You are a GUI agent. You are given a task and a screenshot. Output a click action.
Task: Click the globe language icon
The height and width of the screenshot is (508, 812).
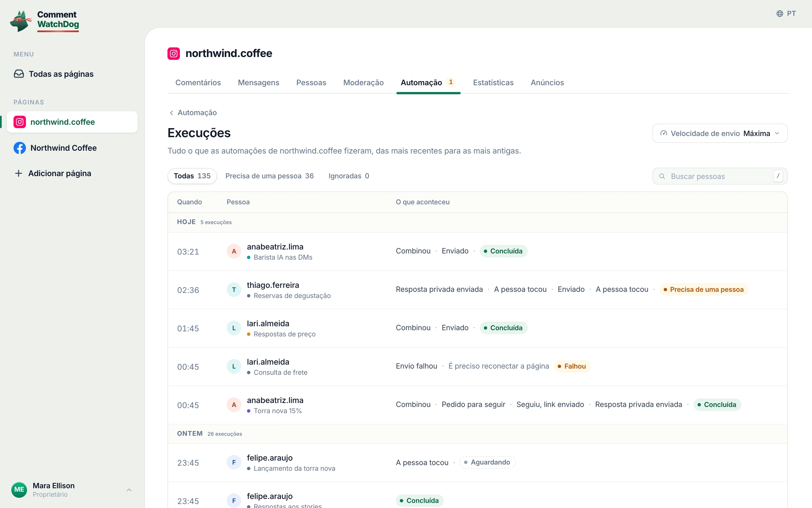[780, 14]
